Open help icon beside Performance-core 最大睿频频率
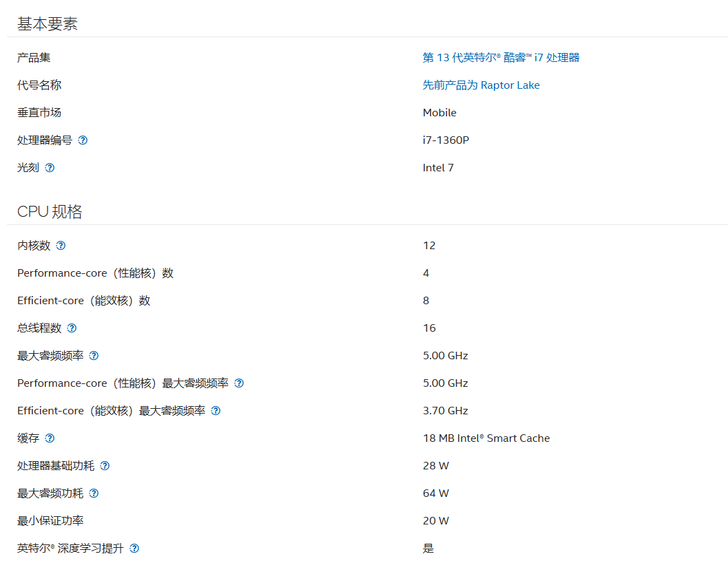The height and width of the screenshot is (574, 728). [239, 383]
